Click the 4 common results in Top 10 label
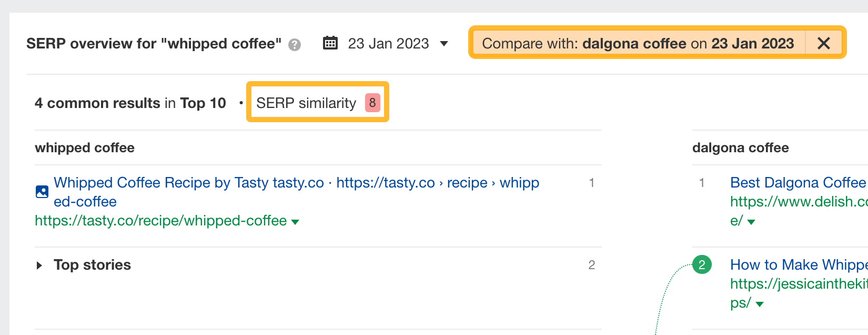The height and width of the screenshot is (335, 868). tap(130, 103)
